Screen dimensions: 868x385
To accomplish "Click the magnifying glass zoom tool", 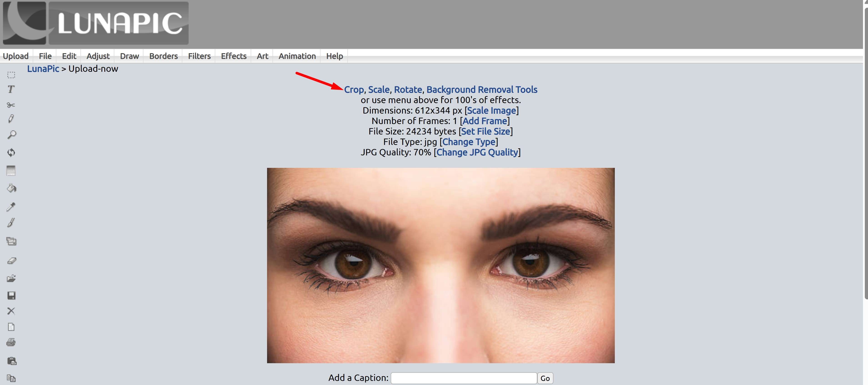I will pyautogui.click(x=11, y=135).
